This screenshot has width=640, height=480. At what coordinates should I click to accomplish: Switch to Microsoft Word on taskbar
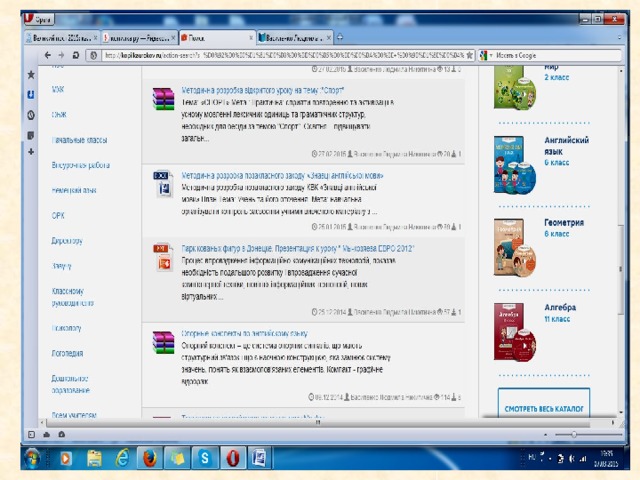260,458
